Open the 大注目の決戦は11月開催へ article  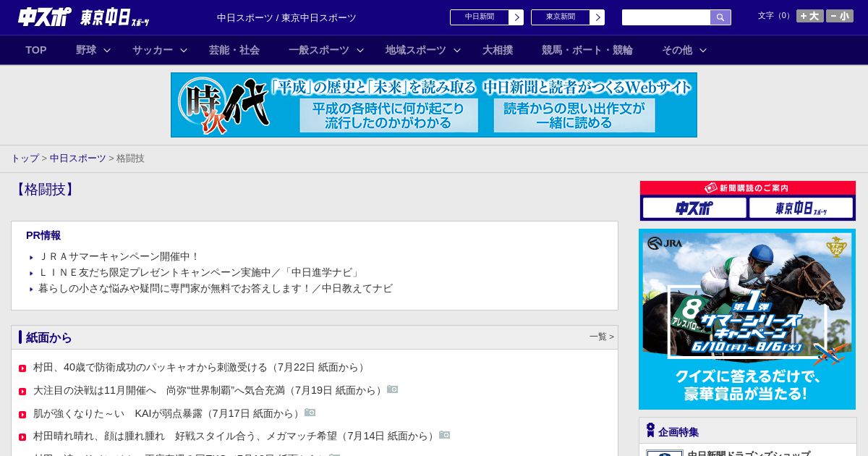pos(210,390)
